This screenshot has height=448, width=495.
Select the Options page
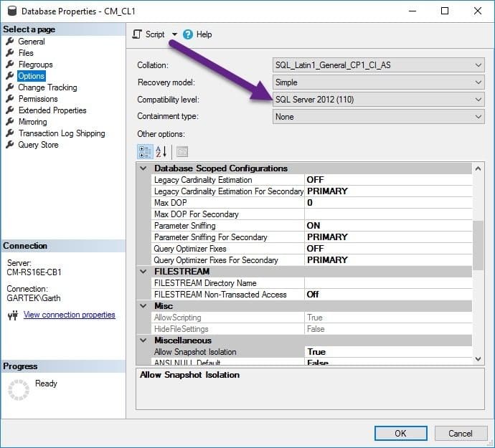click(32, 76)
